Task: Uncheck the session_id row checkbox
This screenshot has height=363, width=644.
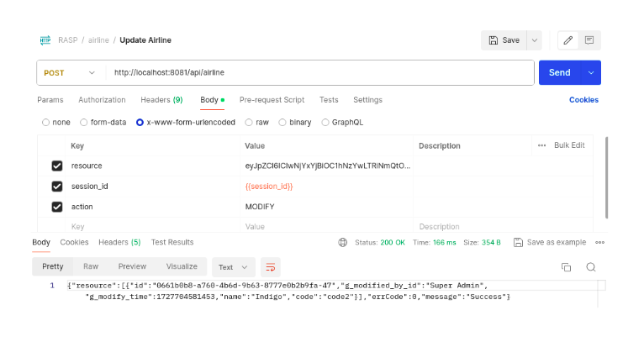Action: click(x=57, y=187)
